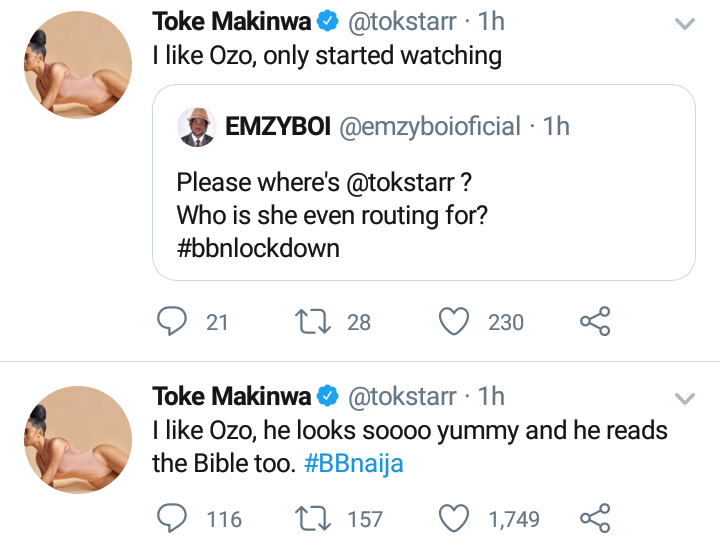Reply to the first Toke Makinwa tweet
Viewport: 720px width, 551px height.
(x=175, y=321)
